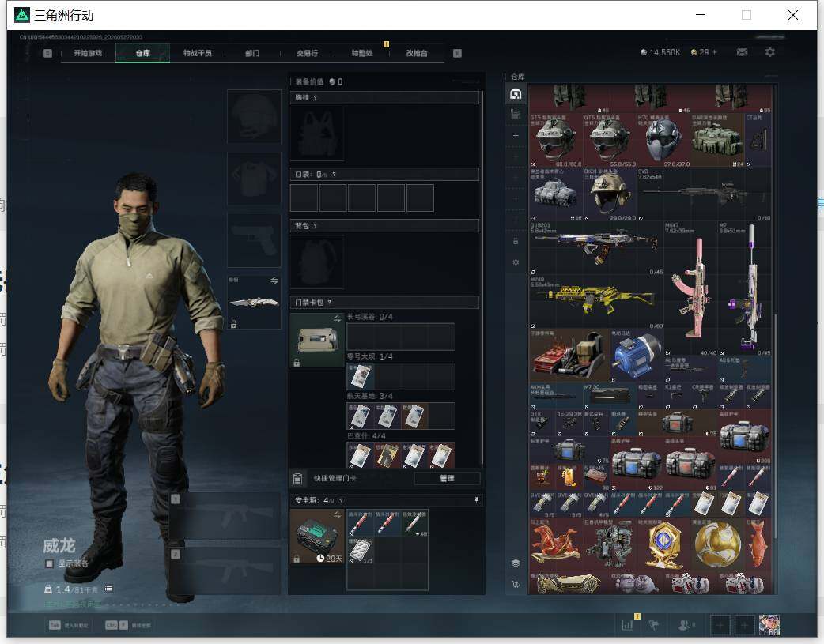The width and height of the screenshot is (824, 644).
Task: Toggle the 显示装备 checkbox
Action: tap(49, 563)
